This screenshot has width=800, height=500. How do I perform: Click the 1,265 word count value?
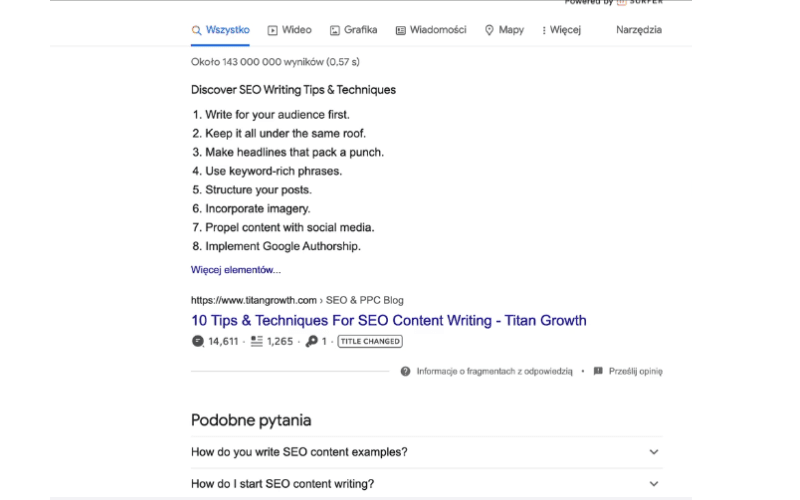click(x=280, y=341)
